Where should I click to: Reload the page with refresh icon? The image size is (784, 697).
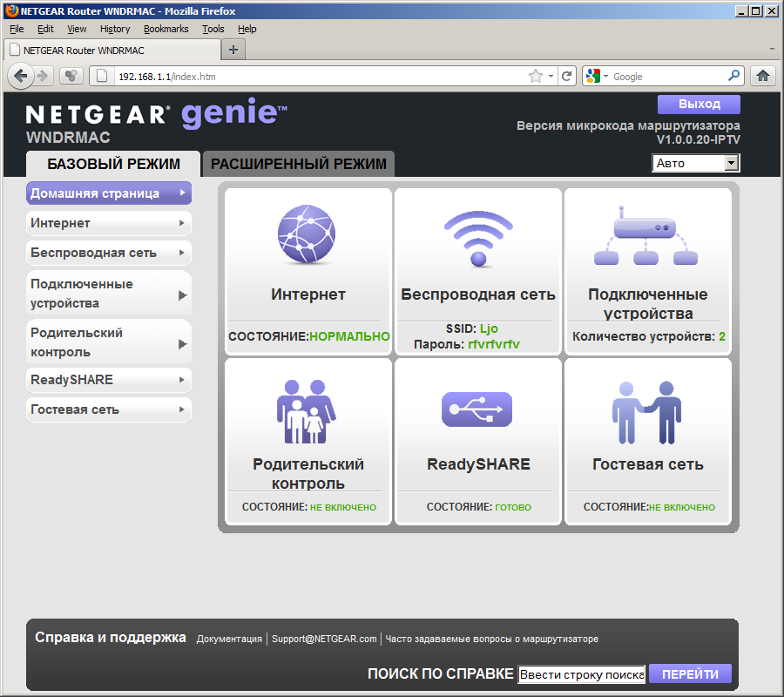click(x=566, y=76)
